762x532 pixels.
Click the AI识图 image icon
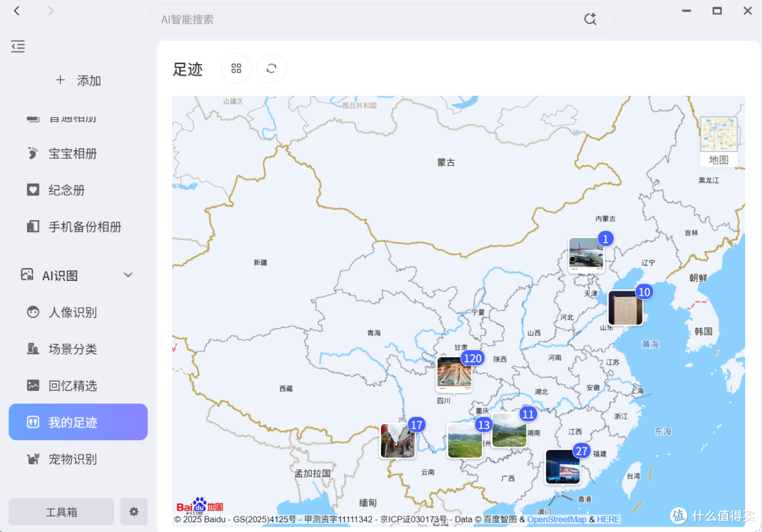(28, 275)
